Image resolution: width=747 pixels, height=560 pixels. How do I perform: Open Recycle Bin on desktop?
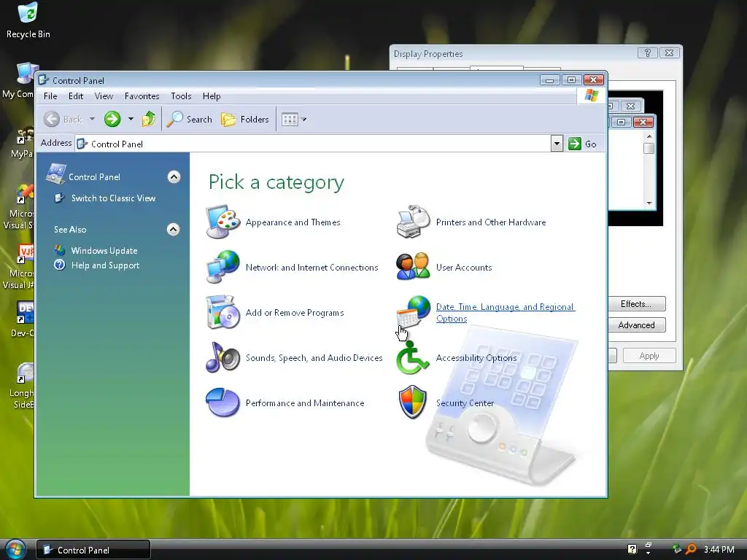tap(28, 20)
